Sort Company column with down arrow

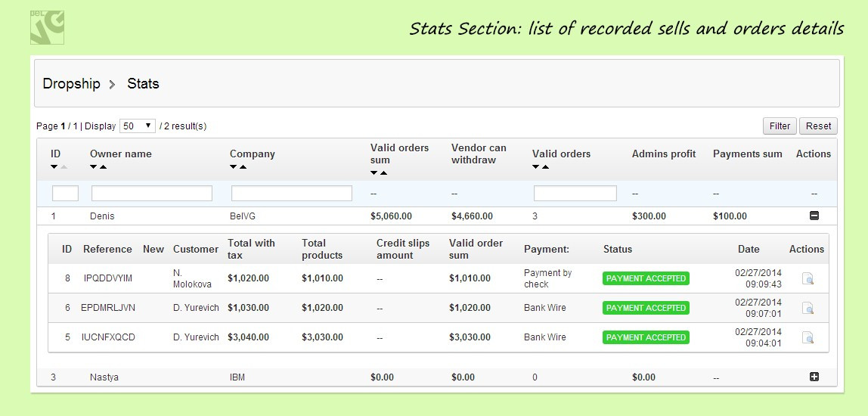pyautogui.click(x=234, y=167)
